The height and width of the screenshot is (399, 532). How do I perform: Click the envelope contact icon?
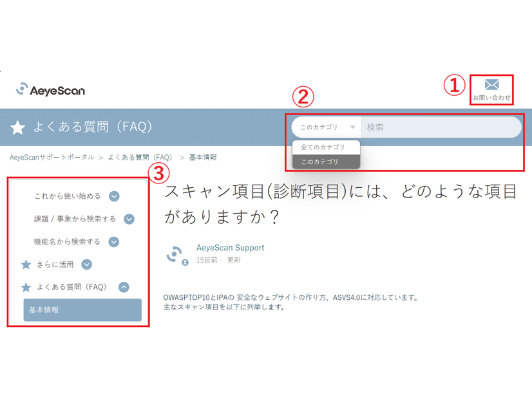point(491,85)
